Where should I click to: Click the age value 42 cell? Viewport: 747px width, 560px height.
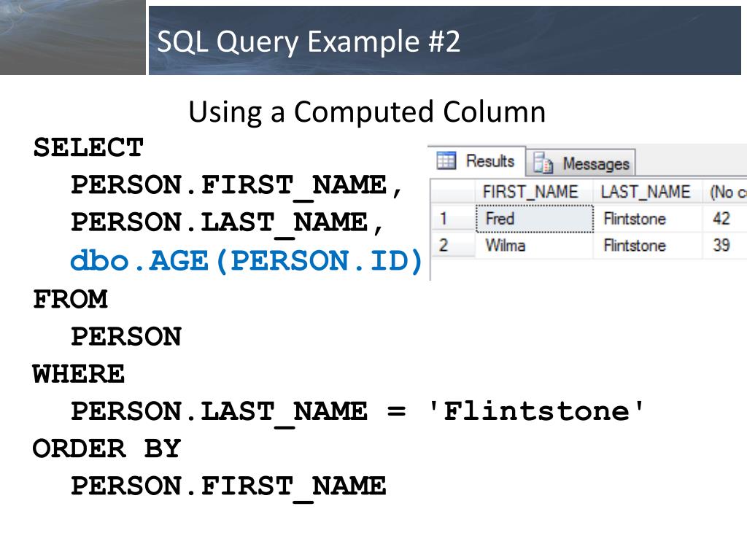pos(724,218)
